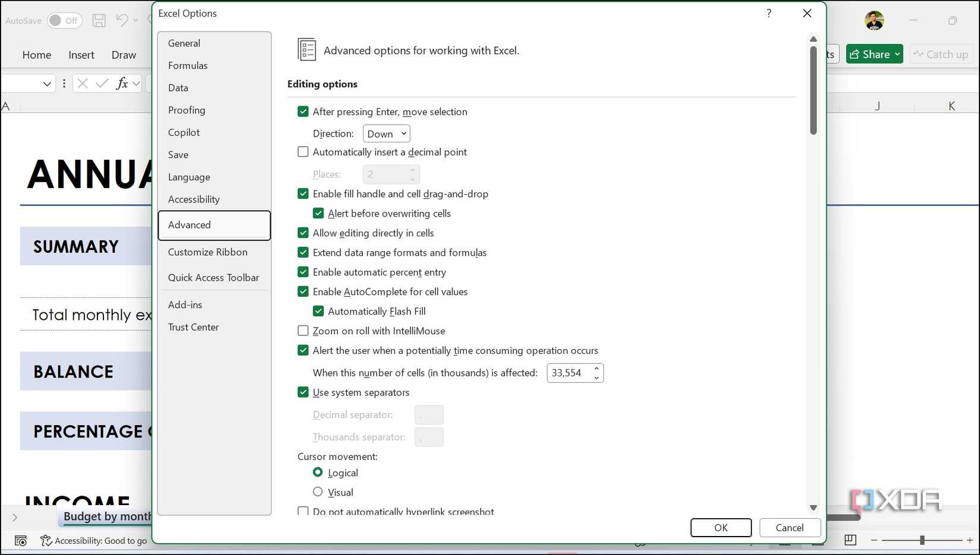The image size is (980, 555).
Task: Click the Save icon in Excel title bar
Action: tap(99, 20)
